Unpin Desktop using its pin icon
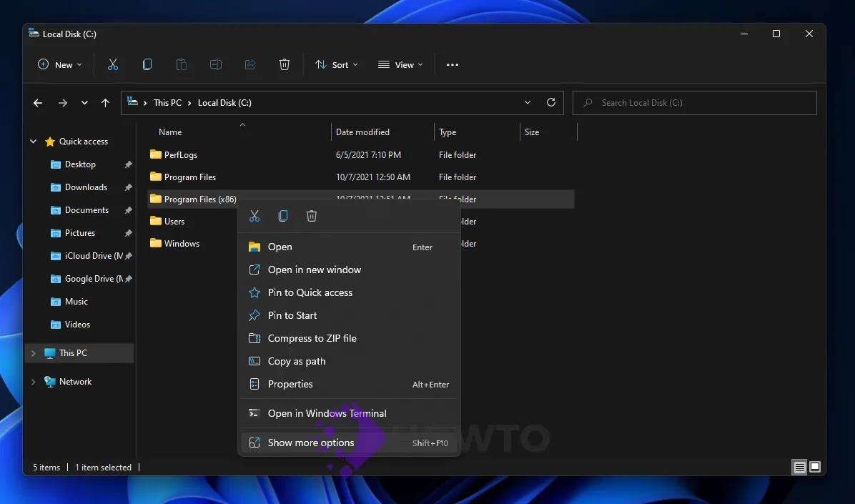This screenshot has height=504, width=855. point(128,164)
